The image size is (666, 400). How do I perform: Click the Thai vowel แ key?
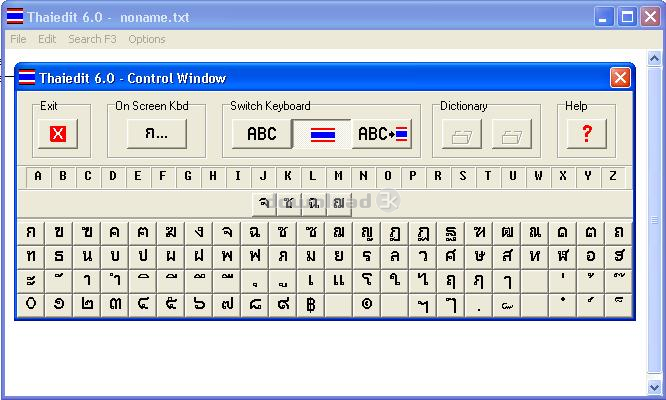pos(339,281)
